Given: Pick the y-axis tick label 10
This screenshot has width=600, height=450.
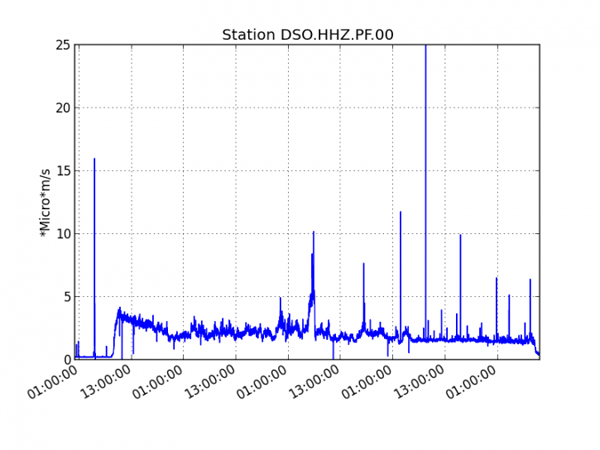Looking at the screenshot, I should pos(62,234).
